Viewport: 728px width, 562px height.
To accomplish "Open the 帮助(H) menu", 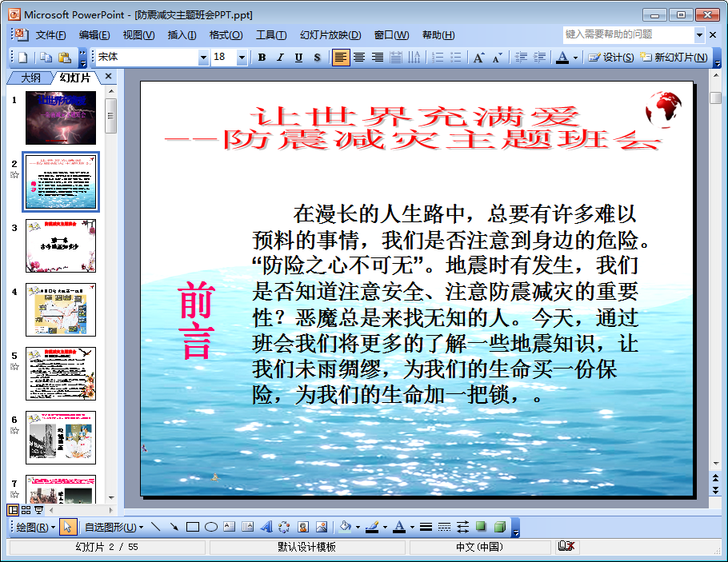I will click(x=438, y=35).
